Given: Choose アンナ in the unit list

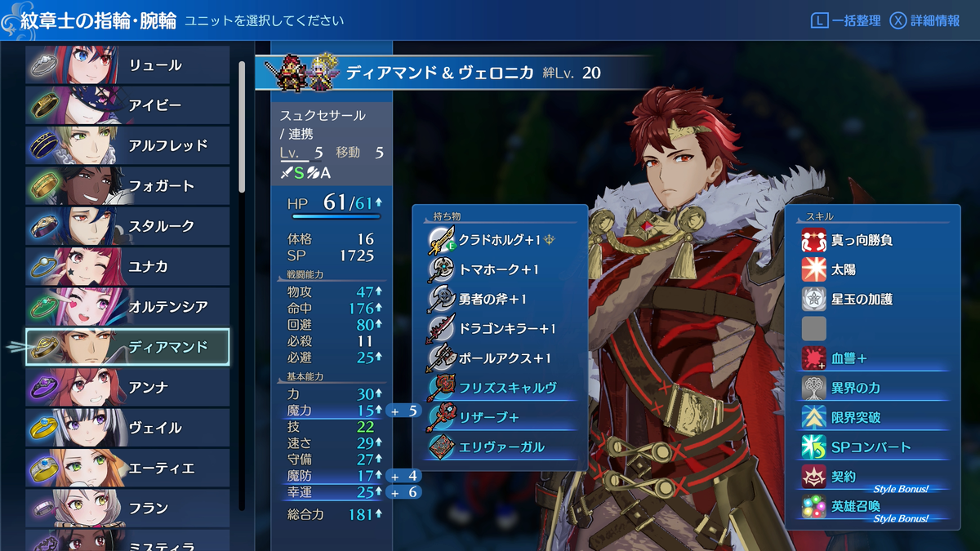Looking at the screenshot, I should coord(128,387).
